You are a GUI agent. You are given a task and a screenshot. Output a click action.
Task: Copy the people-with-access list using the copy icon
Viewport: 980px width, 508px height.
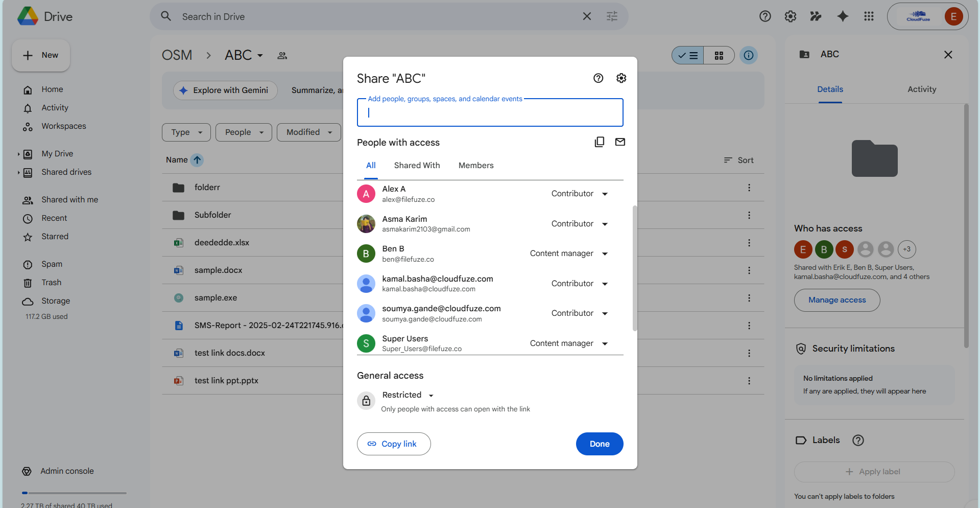600,142
